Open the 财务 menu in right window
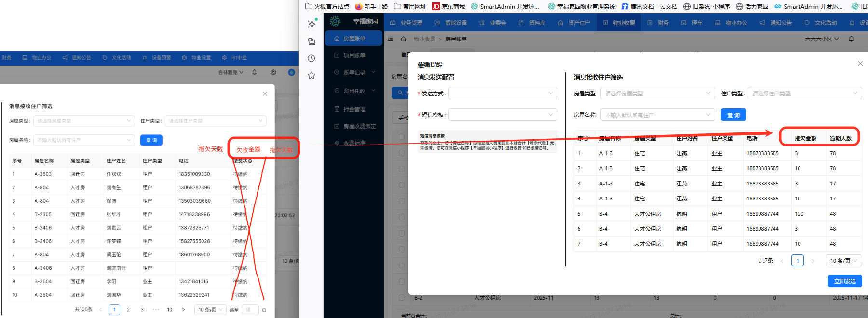The image size is (868, 318). coord(658,23)
